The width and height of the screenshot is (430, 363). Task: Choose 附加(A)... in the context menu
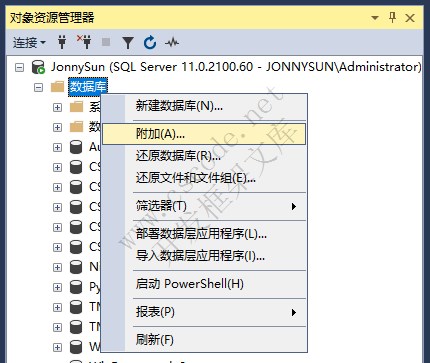tap(204, 134)
